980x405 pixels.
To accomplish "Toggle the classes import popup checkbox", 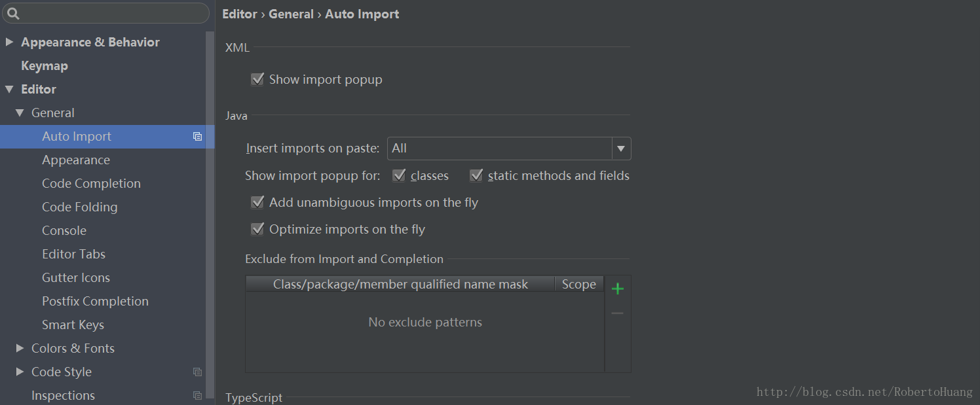I will pos(399,176).
